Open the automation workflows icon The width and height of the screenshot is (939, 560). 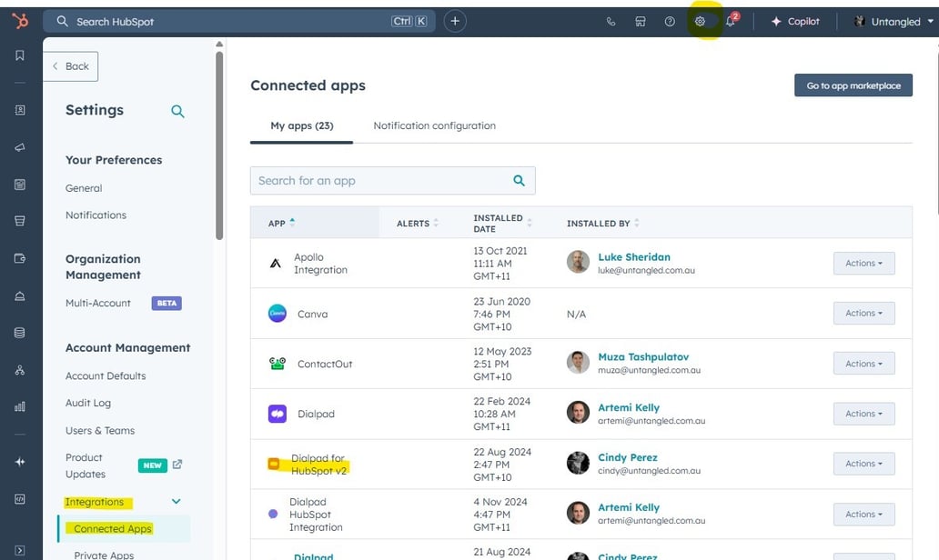pyautogui.click(x=20, y=370)
